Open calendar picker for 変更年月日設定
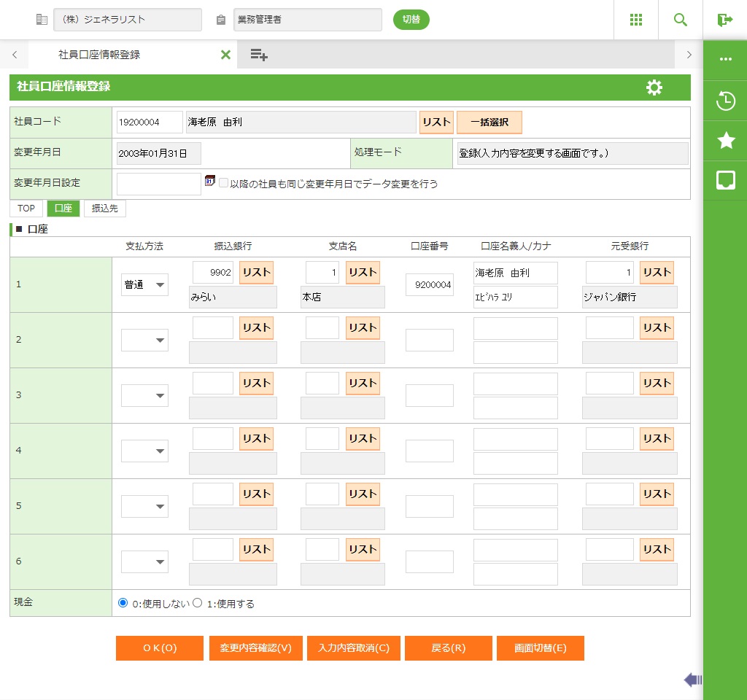The width and height of the screenshot is (747, 700). (210, 181)
